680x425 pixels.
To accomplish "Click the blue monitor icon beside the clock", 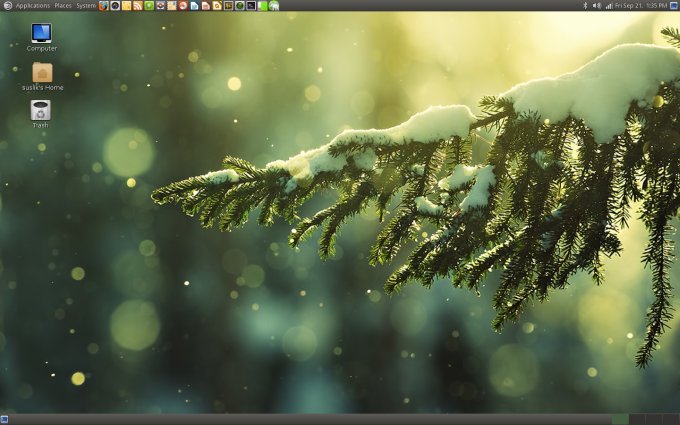I will tap(674, 6).
